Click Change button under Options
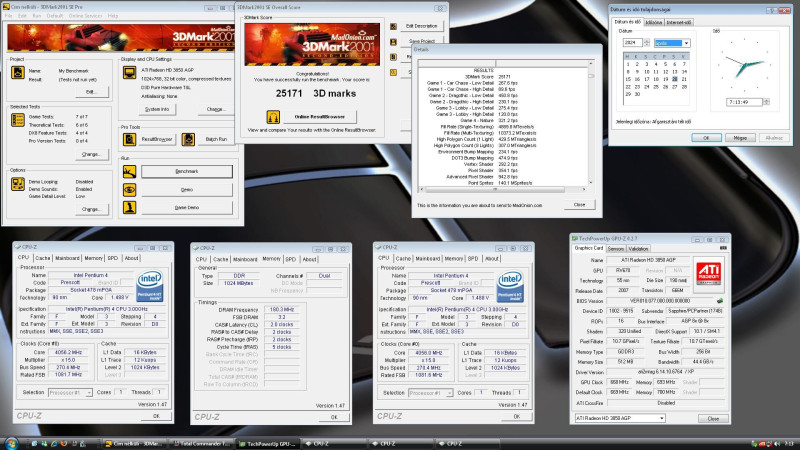 click(91, 209)
